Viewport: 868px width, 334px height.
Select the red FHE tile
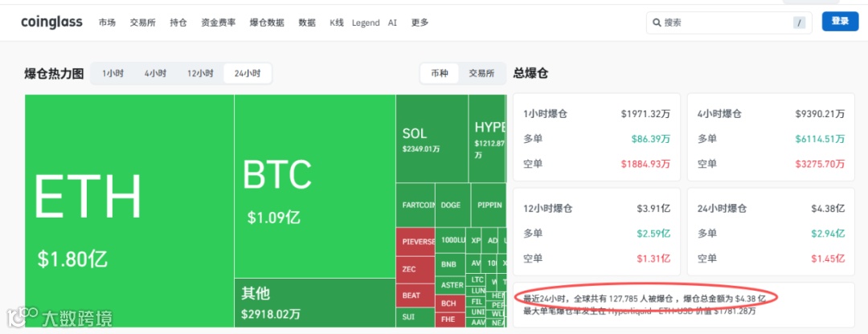[x=451, y=320]
